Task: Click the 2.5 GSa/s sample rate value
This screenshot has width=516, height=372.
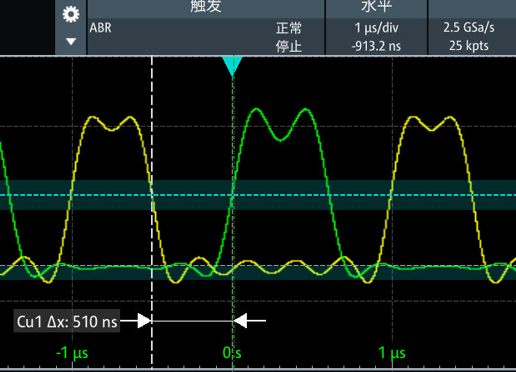Action: (469, 28)
